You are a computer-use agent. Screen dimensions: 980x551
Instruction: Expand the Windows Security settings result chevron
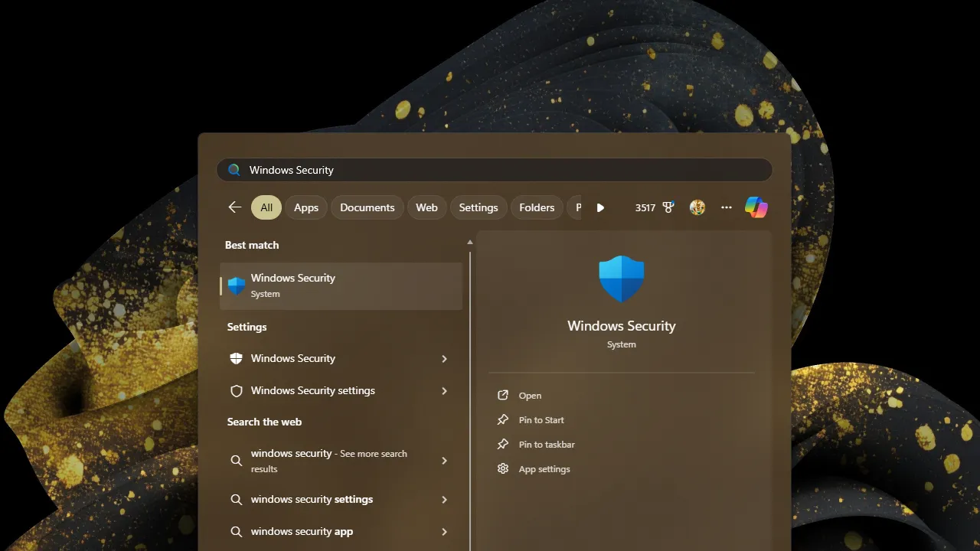pyautogui.click(x=444, y=390)
